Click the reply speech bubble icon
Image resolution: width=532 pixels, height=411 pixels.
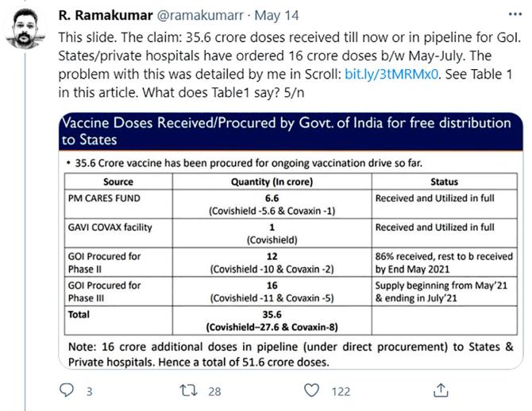tap(67, 390)
